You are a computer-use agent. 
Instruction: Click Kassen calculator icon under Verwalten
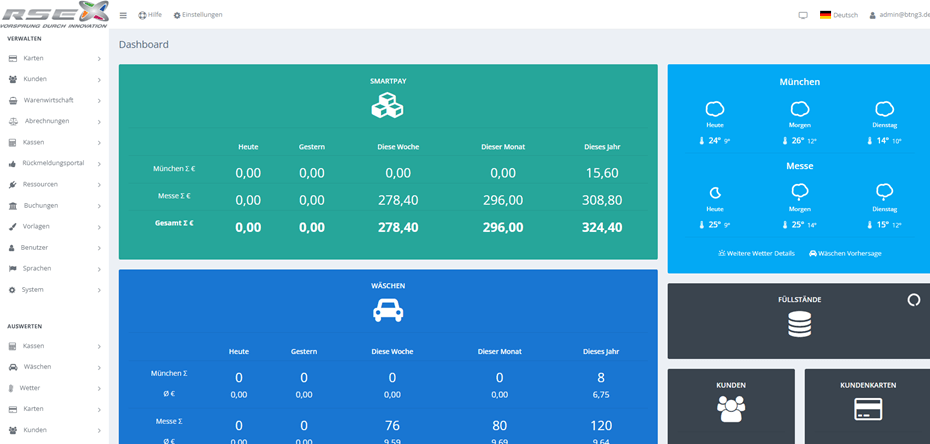tap(12, 143)
